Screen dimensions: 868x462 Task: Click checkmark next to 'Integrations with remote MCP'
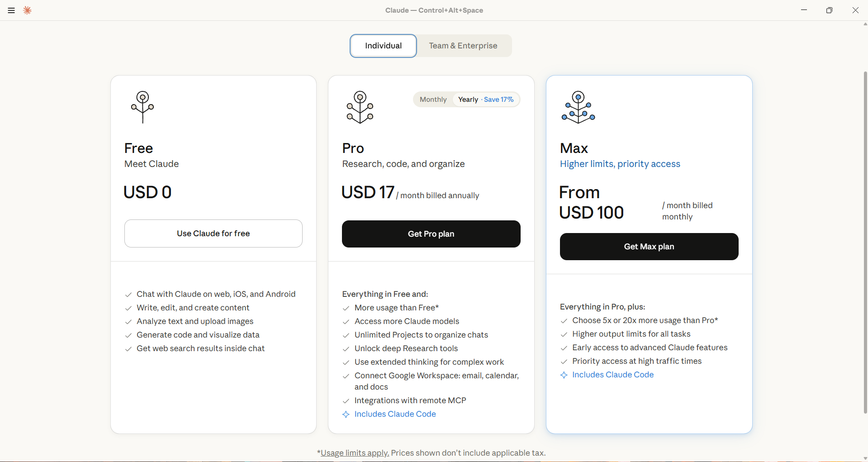click(346, 401)
